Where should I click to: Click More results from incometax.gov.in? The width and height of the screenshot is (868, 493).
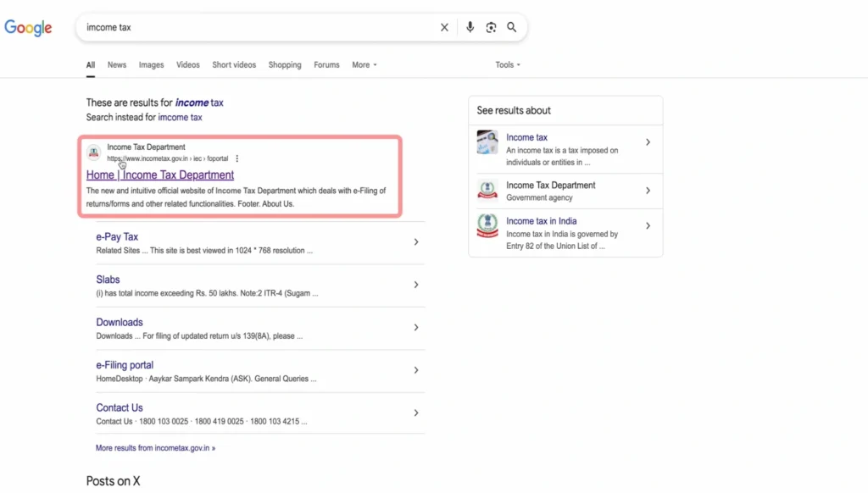[155, 448]
